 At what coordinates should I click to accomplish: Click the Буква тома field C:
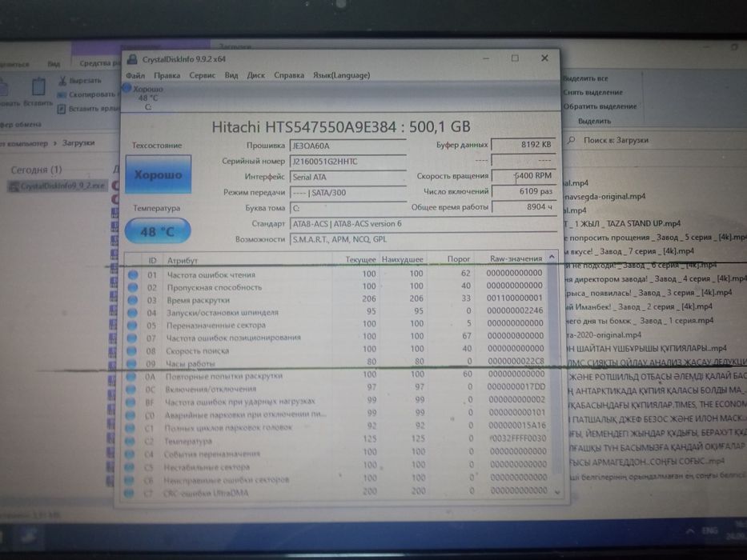click(x=347, y=208)
